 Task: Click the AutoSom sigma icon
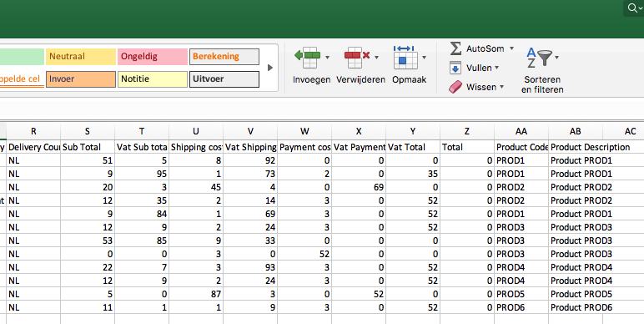tap(455, 48)
